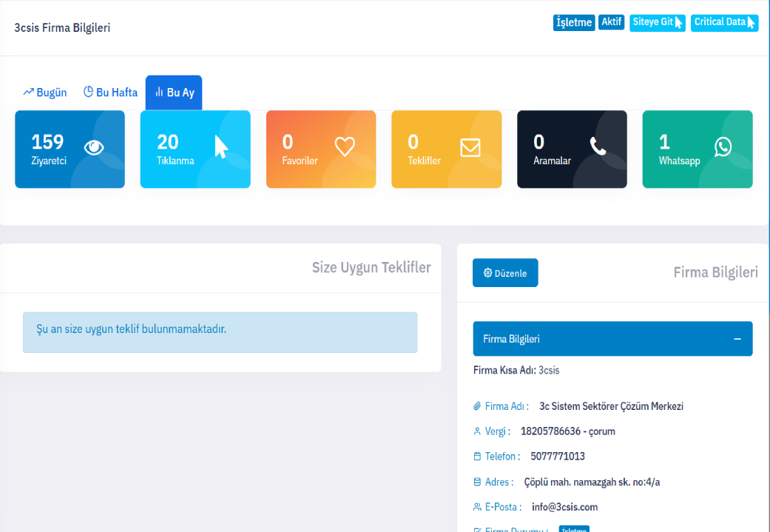Image resolution: width=770 pixels, height=532 pixels.
Task: Switch to the Bugün tab
Action: [45, 92]
